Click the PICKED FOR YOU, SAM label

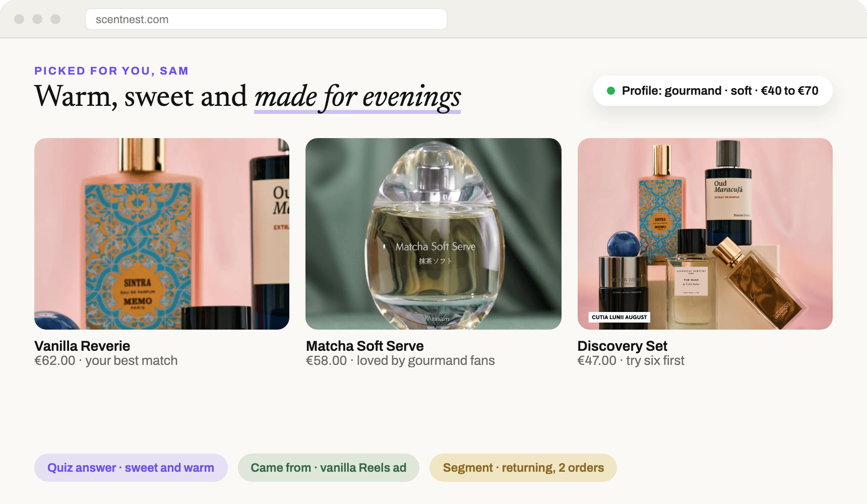click(x=111, y=71)
